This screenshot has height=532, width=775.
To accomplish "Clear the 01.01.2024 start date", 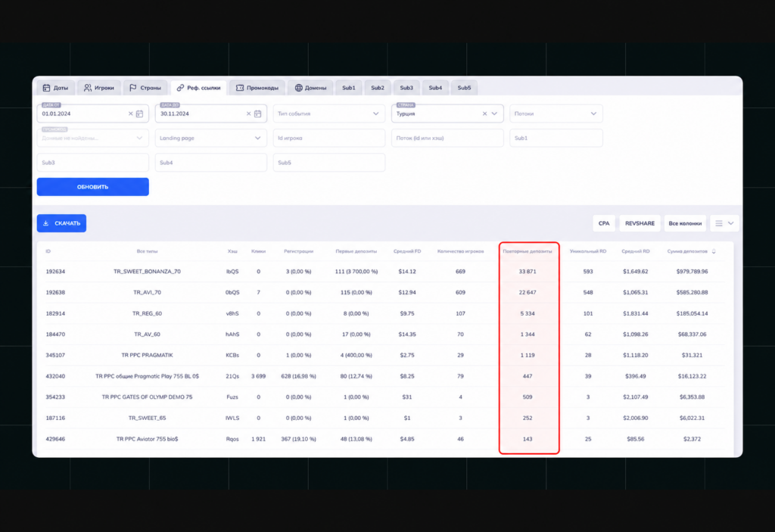I will pos(130,114).
